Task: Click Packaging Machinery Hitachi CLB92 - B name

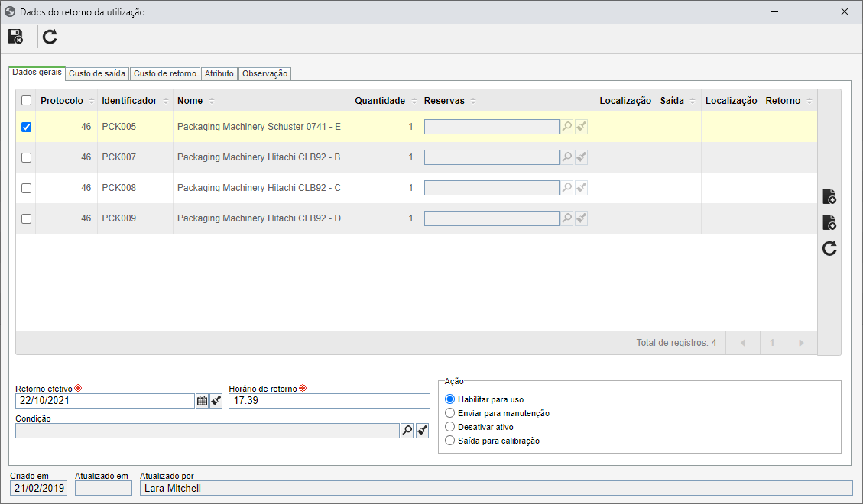Action: 258,157
